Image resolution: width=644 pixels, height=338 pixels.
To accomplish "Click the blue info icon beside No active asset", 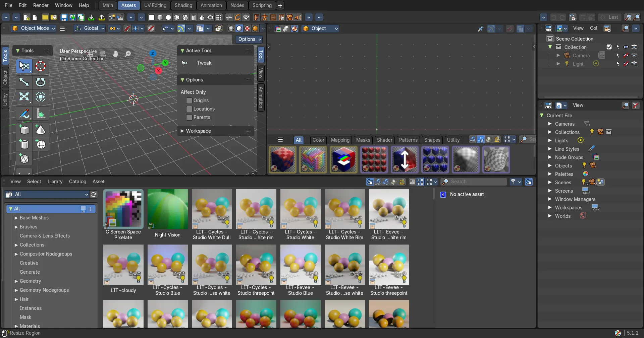I will (443, 194).
